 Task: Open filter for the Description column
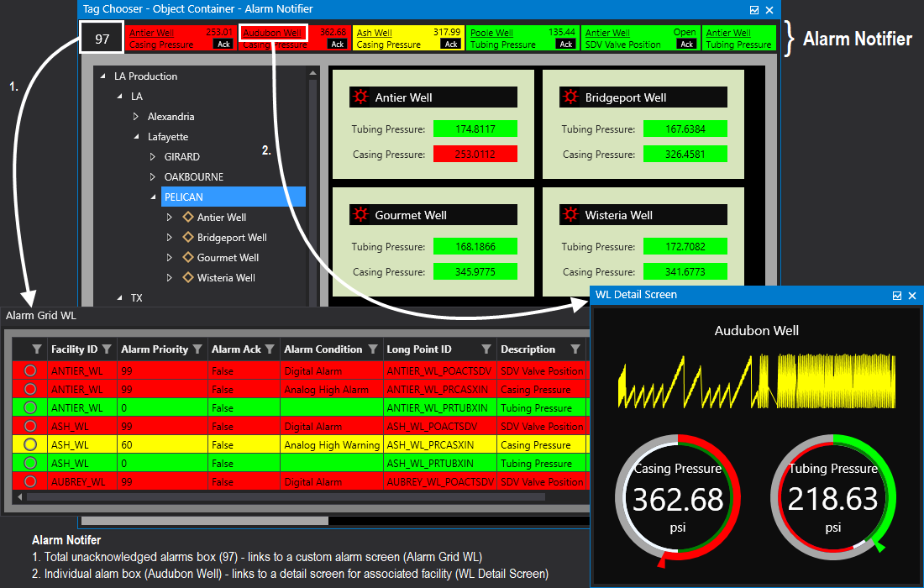(575, 349)
